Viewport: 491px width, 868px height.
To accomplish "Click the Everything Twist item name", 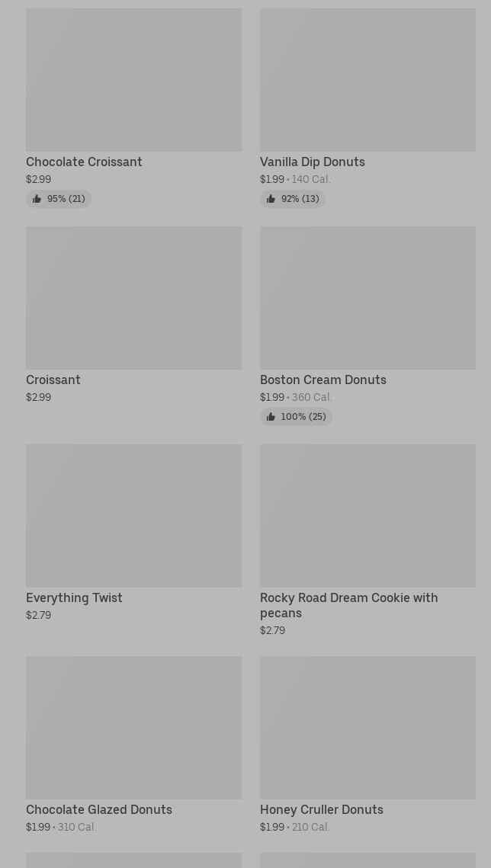I will pyautogui.click(x=74, y=598).
